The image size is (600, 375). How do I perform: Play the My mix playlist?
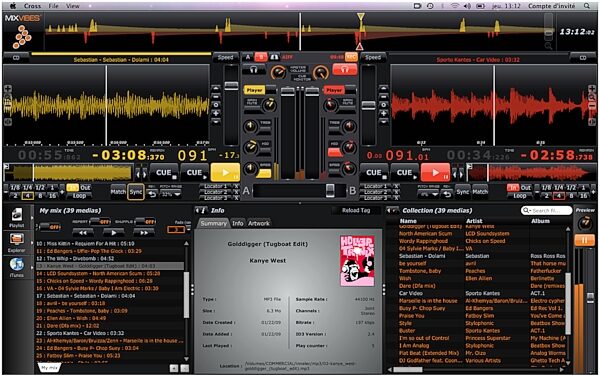click(x=113, y=232)
